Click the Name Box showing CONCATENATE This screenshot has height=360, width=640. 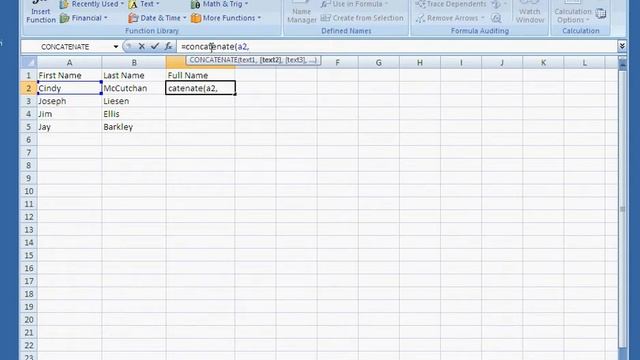click(65, 47)
